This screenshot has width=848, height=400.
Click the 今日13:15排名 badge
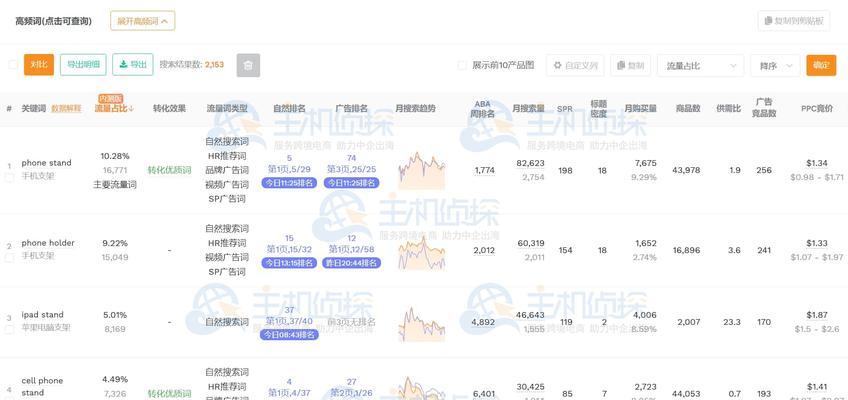(289, 263)
